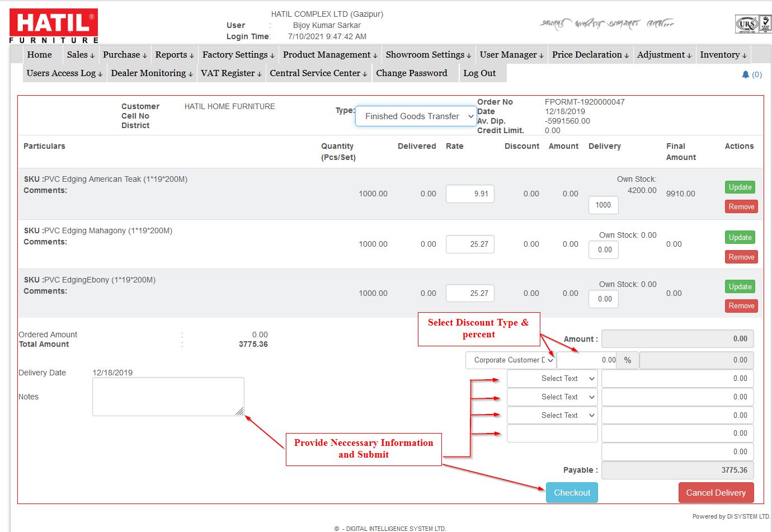Click the amount field beside first Select Text

pos(677,379)
